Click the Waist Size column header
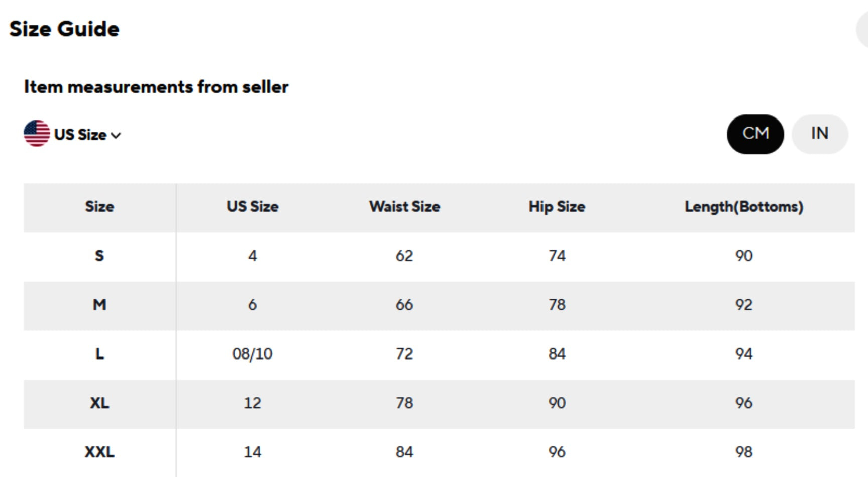 (x=404, y=207)
